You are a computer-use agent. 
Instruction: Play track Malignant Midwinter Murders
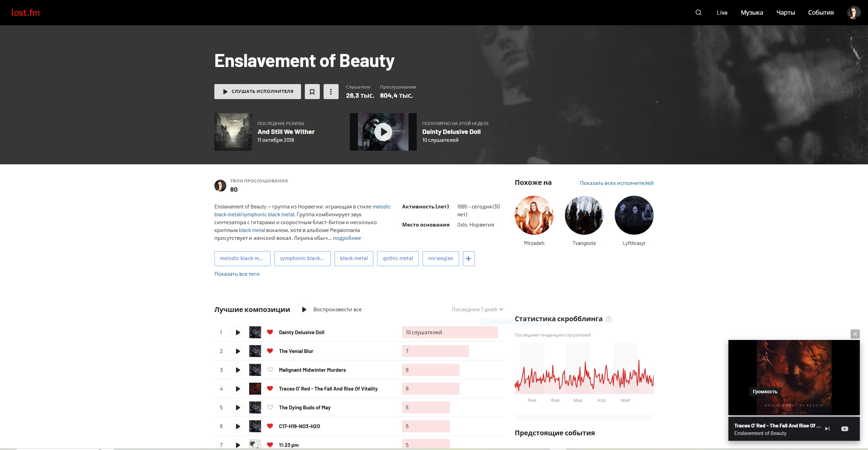(238, 370)
